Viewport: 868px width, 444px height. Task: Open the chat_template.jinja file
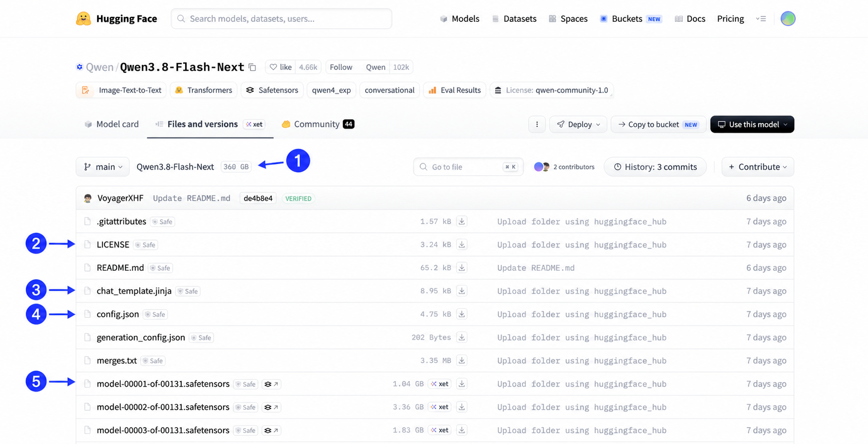(x=134, y=291)
